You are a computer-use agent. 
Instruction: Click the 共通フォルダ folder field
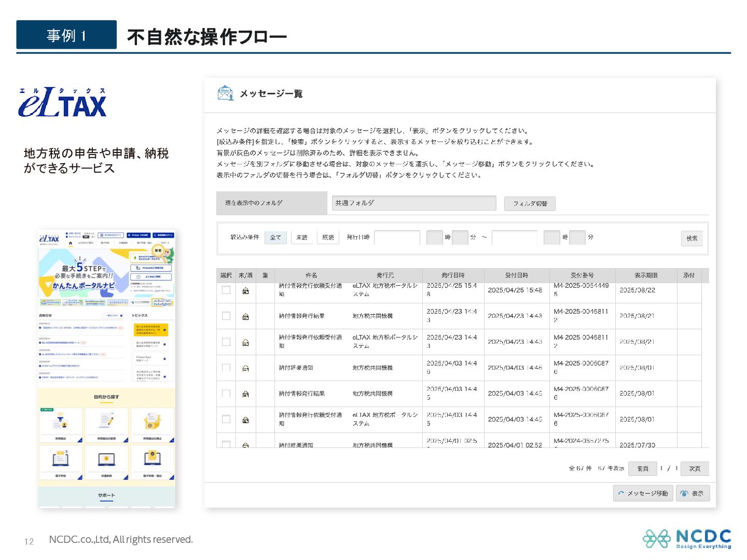point(414,203)
